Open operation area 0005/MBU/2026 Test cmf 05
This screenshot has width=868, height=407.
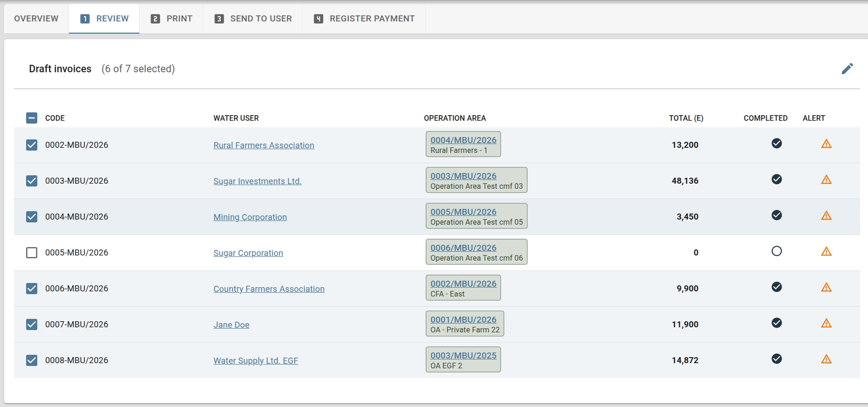[476, 216]
